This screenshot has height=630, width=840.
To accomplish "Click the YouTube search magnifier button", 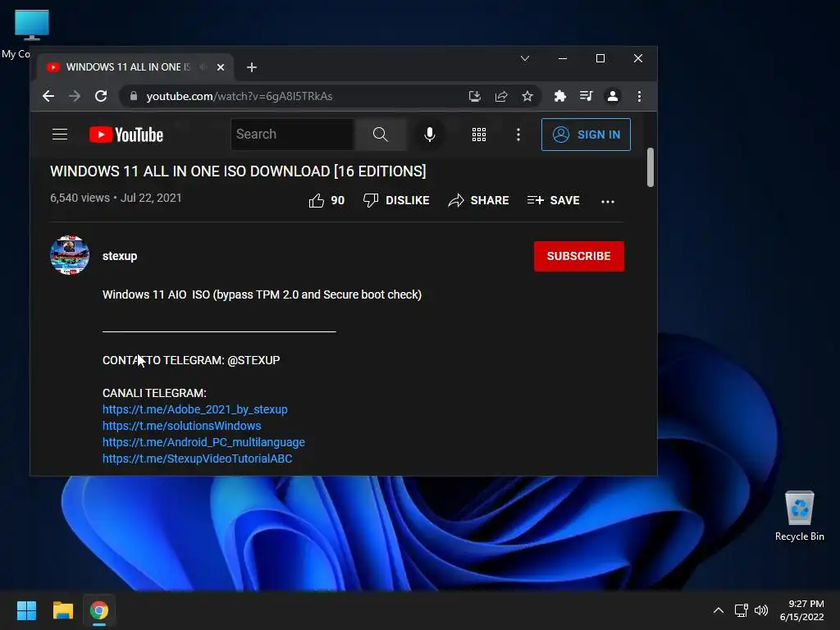I will (381, 135).
